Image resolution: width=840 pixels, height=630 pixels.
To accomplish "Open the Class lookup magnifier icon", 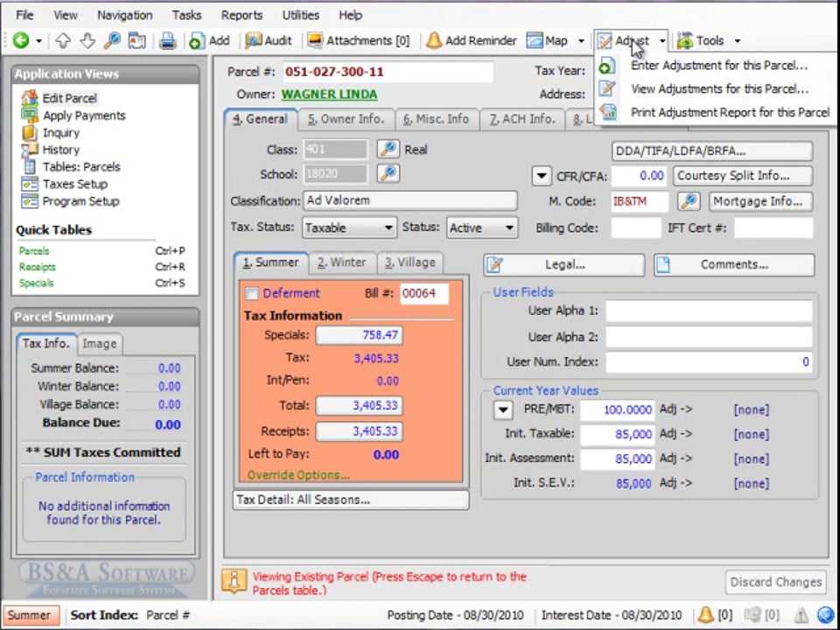I will 388,150.
